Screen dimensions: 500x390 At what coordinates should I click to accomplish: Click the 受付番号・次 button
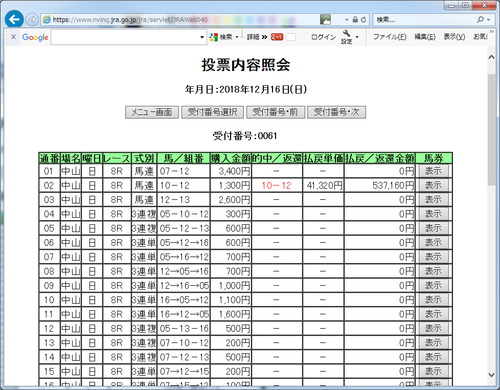click(x=336, y=112)
